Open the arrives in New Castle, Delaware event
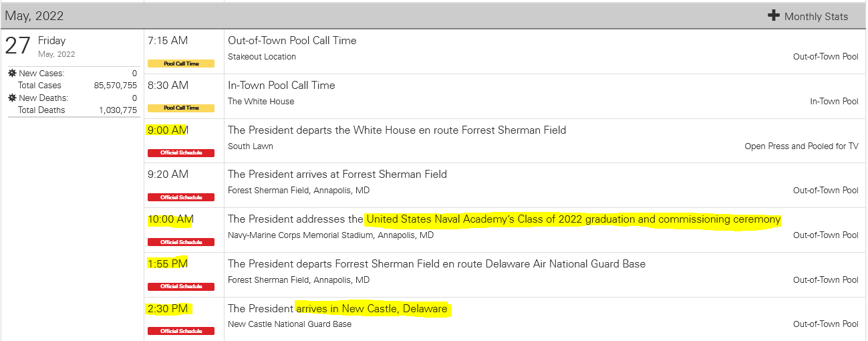This screenshot has height=341, width=868. [337, 308]
